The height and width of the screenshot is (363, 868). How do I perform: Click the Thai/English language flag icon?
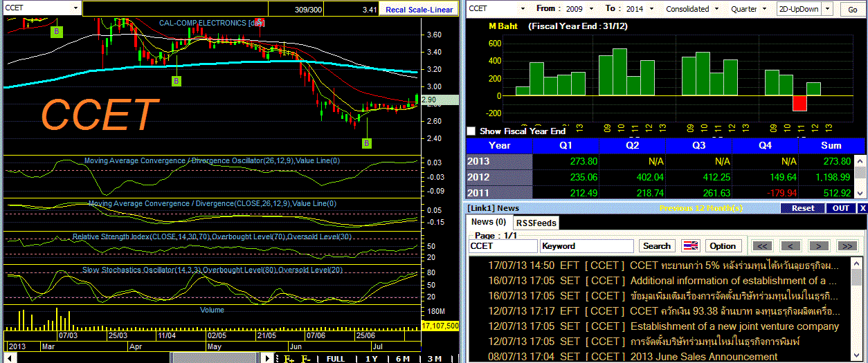coord(691,246)
